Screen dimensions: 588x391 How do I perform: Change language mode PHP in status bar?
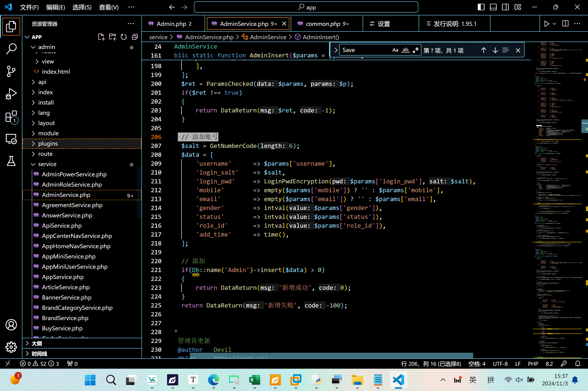coord(533,363)
